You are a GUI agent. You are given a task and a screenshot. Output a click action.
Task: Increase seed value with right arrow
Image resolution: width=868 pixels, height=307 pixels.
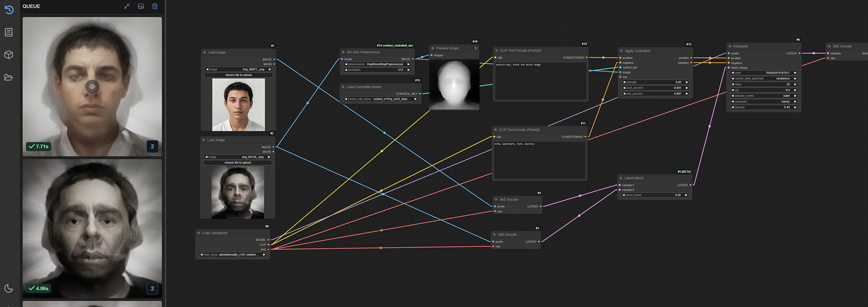795,73
